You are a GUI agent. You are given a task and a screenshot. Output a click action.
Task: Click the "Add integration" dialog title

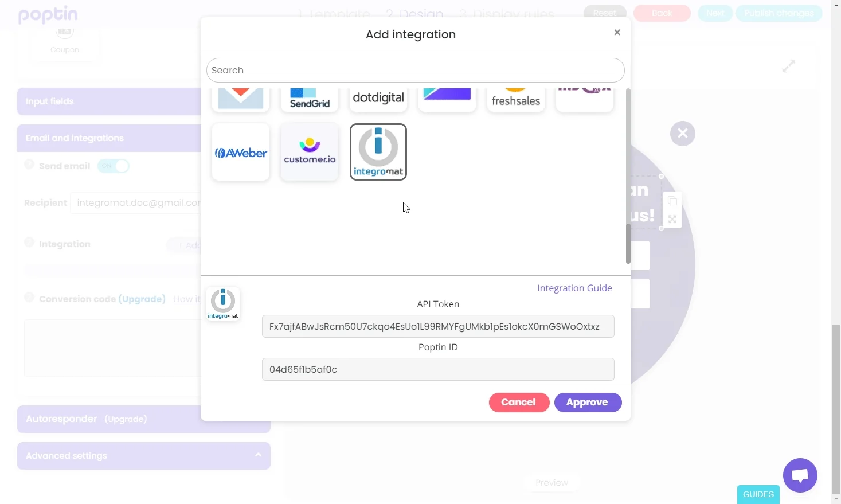tap(411, 34)
